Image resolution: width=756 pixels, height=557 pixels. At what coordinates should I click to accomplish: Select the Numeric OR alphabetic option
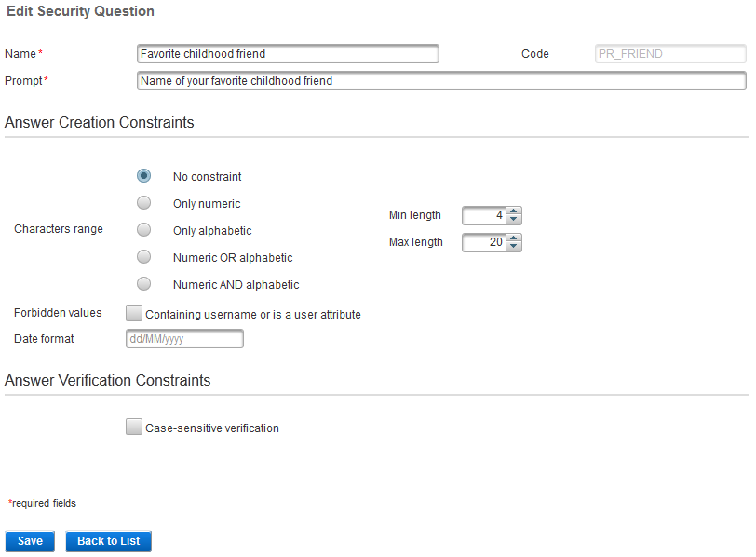click(x=143, y=256)
